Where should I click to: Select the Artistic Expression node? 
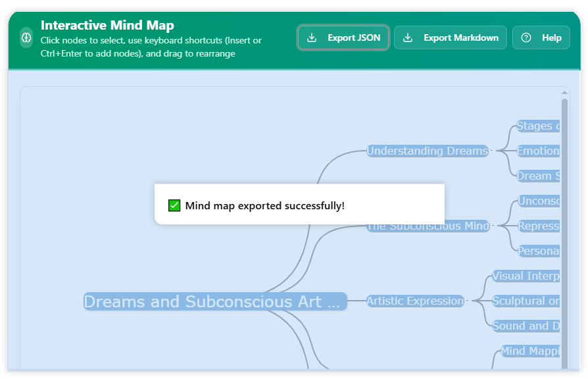[x=415, y=301]
